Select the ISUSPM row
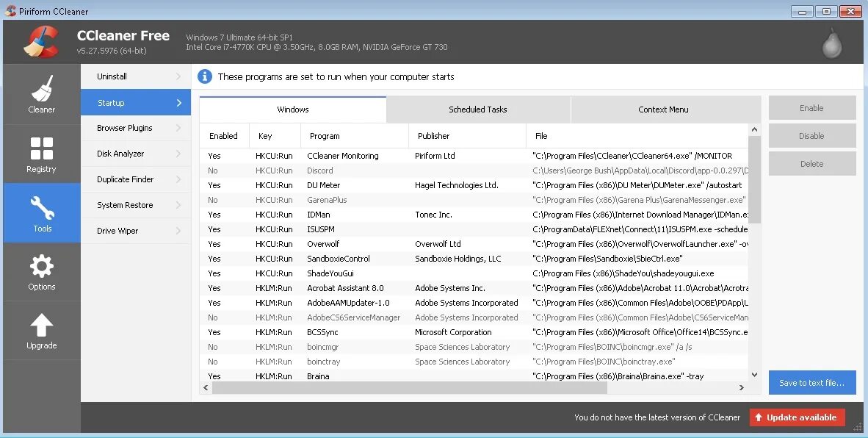Image resolution: width=868 pixels, height=438 pixels. [474, 229]
